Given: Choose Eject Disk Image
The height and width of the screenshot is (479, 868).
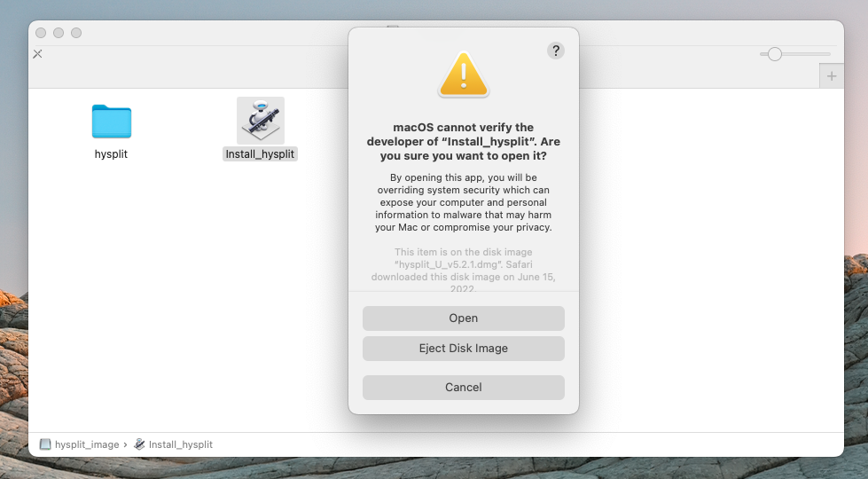Looking at the screenshot, I should [464, 349].
